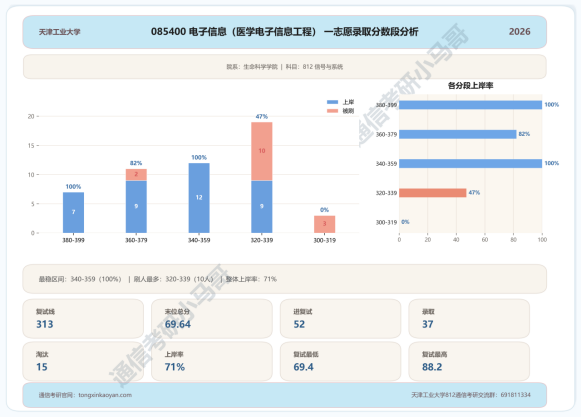
Task: Click the 复试线 value 313
Action: (x=45, y=324)
